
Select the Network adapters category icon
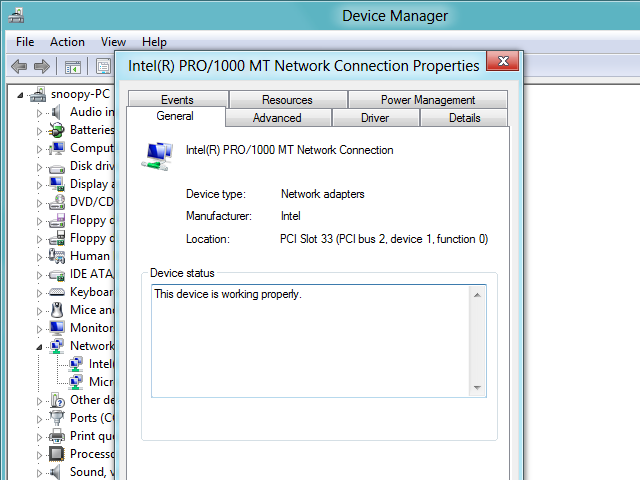point(56,346)
